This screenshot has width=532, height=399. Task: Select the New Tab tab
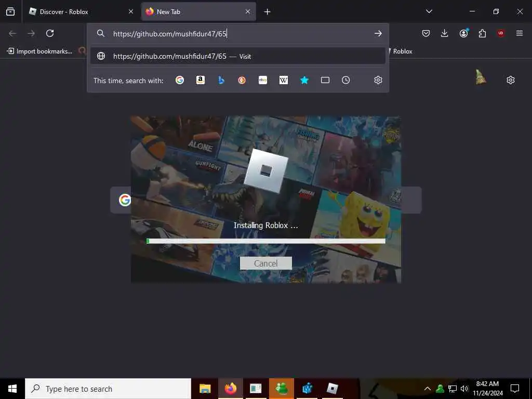(x=198, y=12)
